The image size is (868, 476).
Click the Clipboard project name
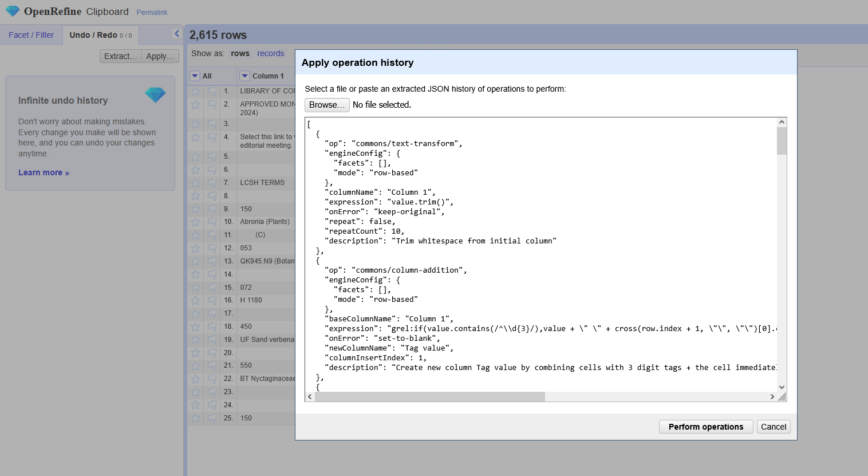(108, 11)
